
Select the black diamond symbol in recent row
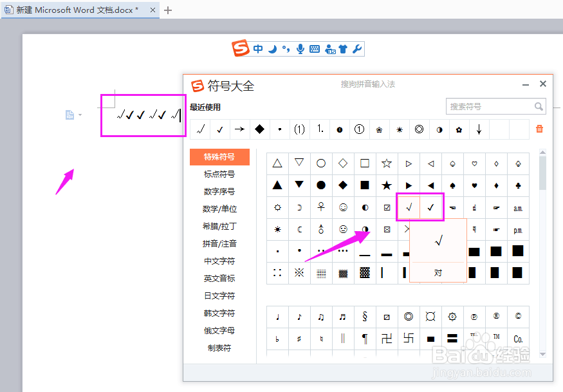pos(260,129)
